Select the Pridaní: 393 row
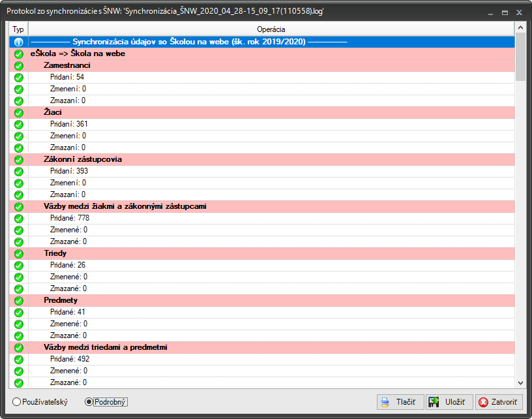The width and height of the screenshot is (532, 419). point(262,171)
